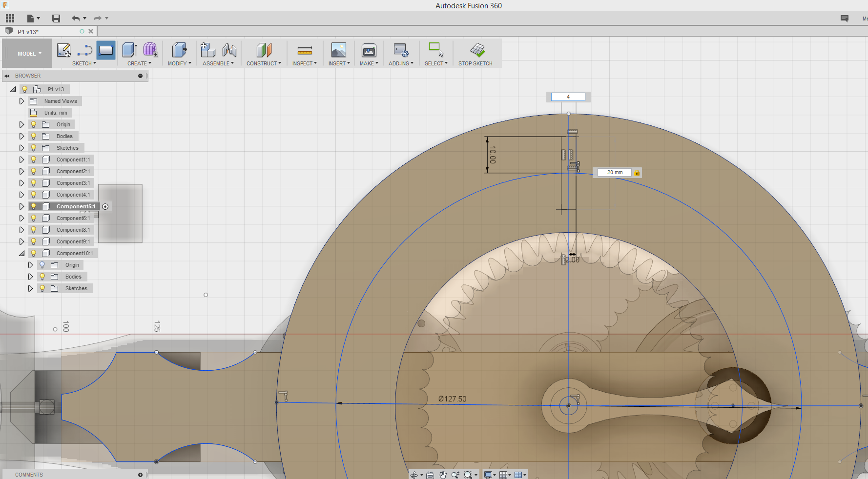The height and width of the screenshot is (479, 868).
Task: Open the notifications comment icon at top right
Action: 844,18
